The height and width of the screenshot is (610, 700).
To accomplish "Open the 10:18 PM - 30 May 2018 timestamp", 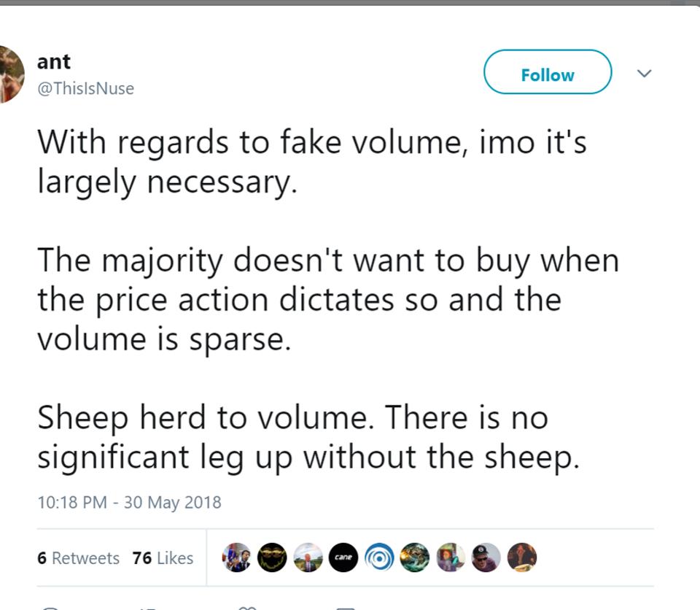I will click(x=129, y=502).
